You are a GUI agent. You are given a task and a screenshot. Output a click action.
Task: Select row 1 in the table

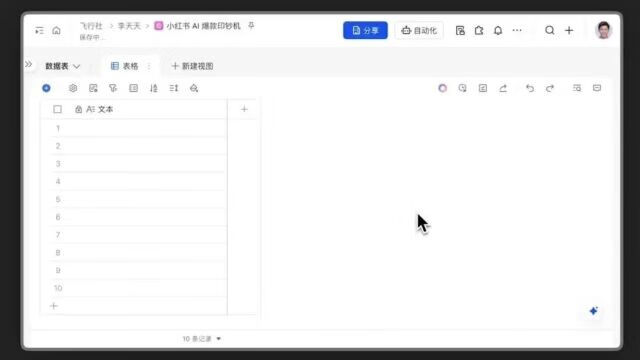58,128
